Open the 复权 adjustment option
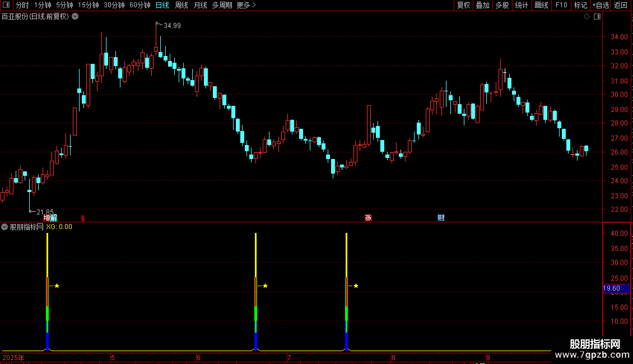 tap(463, 5)
